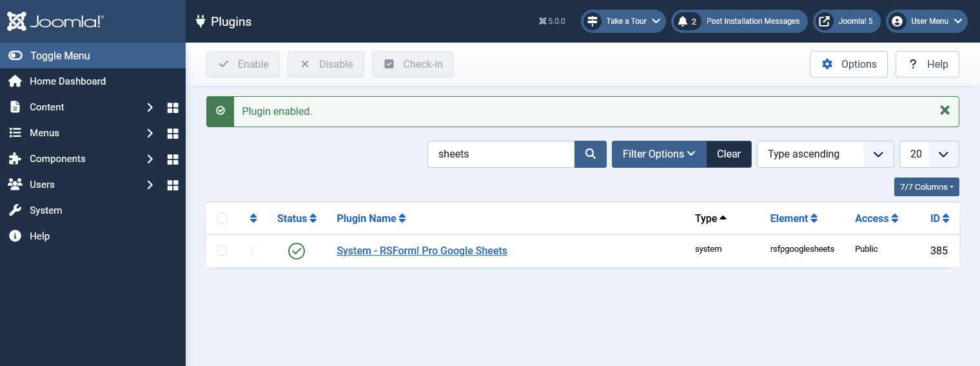Image resolution: width=980 pixels, height=366 pixels.
Task: Sort by Type column
Action: pos(710,218)
